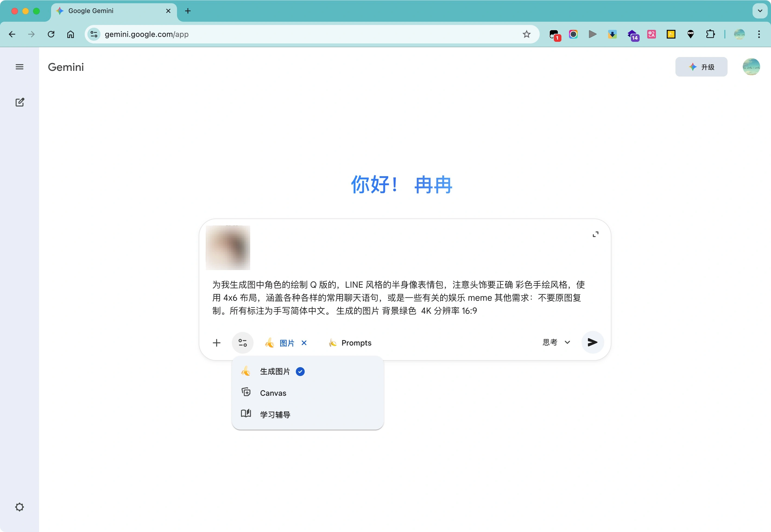
Task: Toggle the tools selector button
Action: tap(242, 343)
